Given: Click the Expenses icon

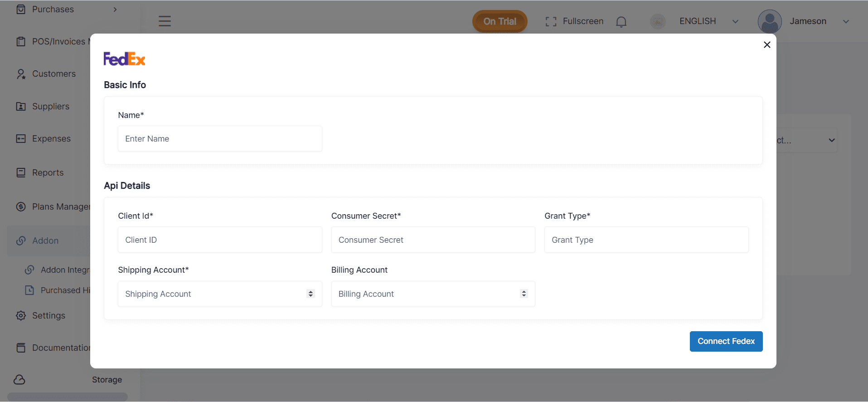Looking at the screenshot, I should 21,138.
